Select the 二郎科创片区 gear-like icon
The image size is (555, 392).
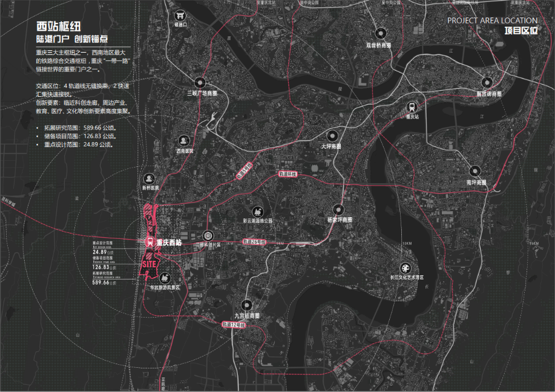pos(208,236)
